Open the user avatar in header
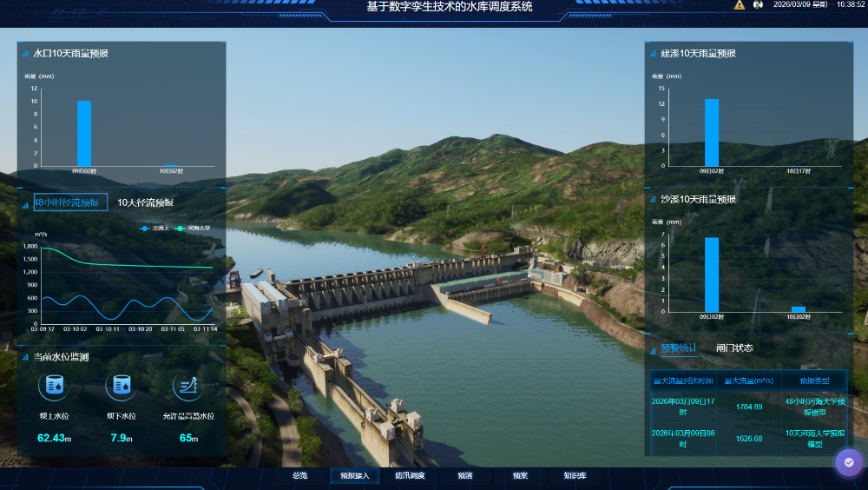The image size is (868, 490). tap(758, 5)
